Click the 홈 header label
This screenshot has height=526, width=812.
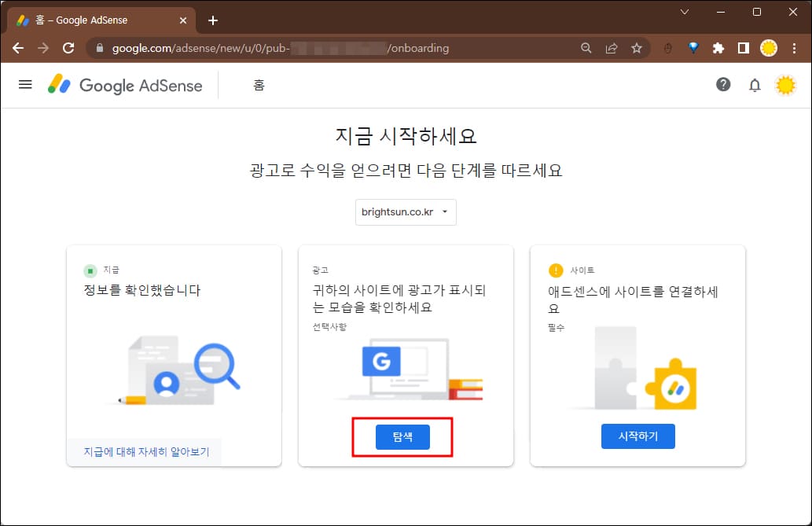click(x=259, y=85)
